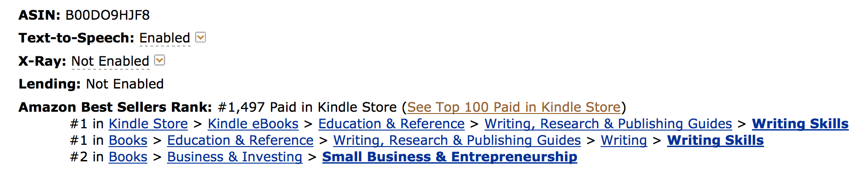This screenshot has height=177, width=868.
Task: Expand the X-Ray Not Enabled dropdown arrow icon
Action: [159, 60]
